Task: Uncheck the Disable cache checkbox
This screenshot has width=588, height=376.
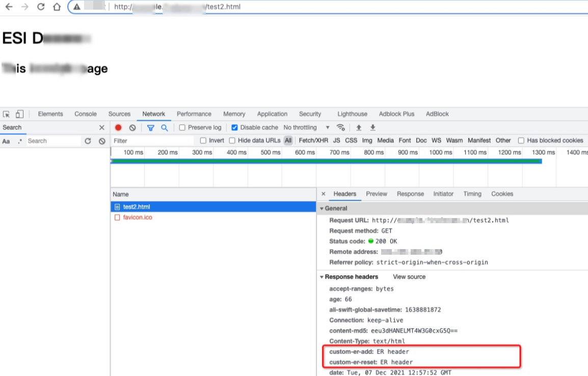Action: point(234,127)
